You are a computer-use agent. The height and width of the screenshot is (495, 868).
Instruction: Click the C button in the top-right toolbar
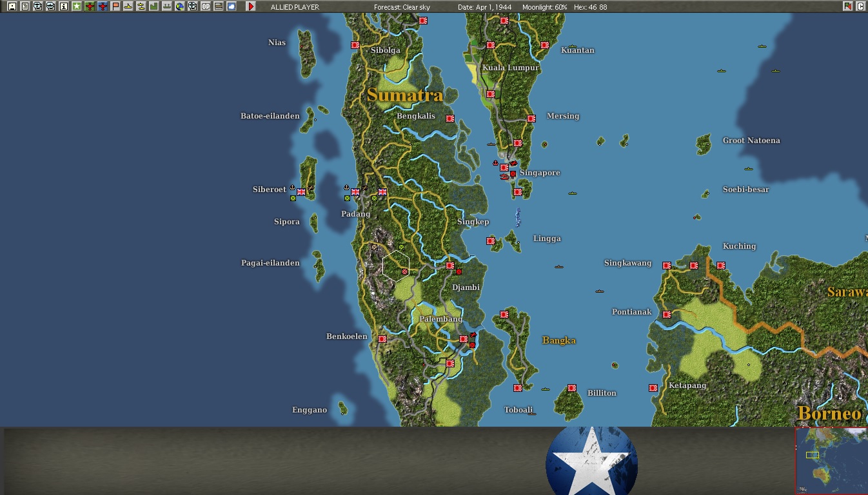(860, 6)
